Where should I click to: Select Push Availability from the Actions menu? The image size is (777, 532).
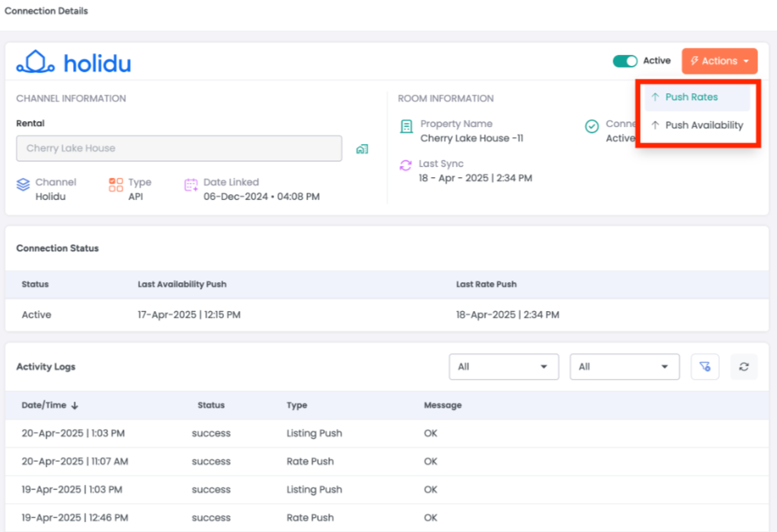[697, 125]
